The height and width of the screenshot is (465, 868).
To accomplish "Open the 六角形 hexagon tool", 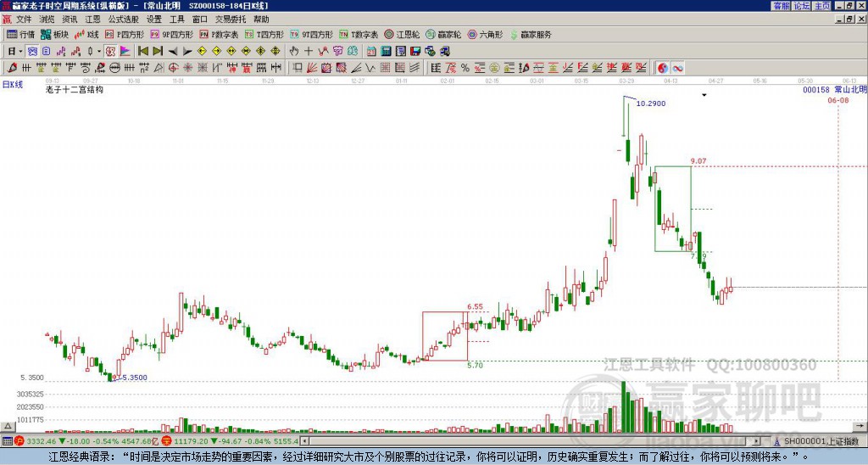I will click(x=485, y=34).
